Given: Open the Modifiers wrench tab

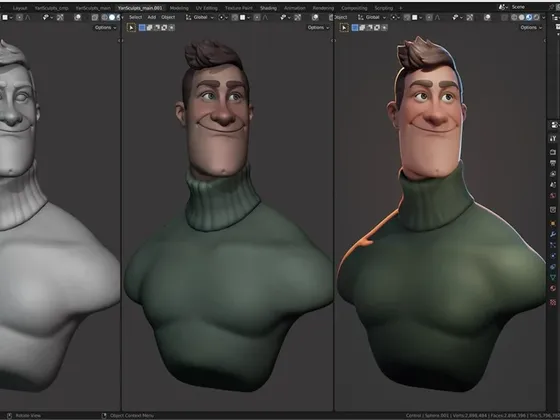Looking at the screenshot, I should click(x=553, y=234).
